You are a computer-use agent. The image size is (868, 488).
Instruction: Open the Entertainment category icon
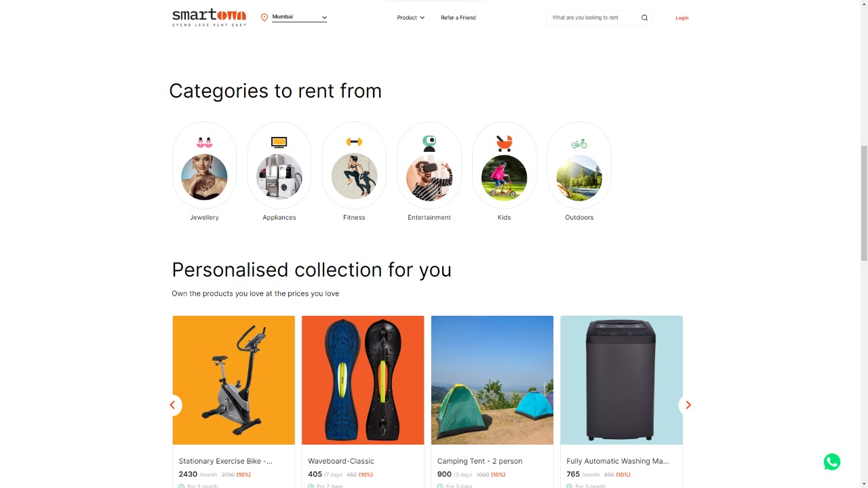tap(429, 165)
